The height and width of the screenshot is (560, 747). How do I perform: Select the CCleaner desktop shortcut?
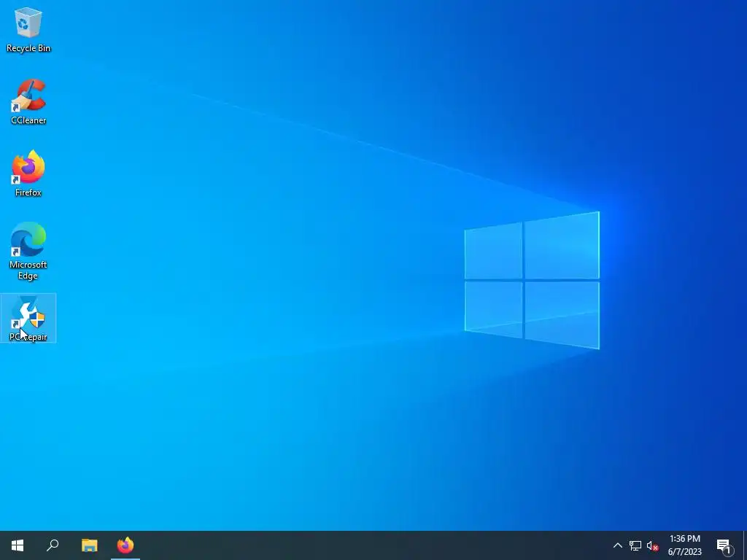click(28, 102)
